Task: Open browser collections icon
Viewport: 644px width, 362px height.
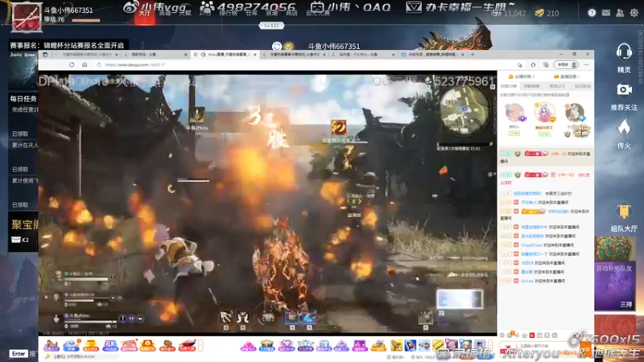Action: tap(546, 65)
